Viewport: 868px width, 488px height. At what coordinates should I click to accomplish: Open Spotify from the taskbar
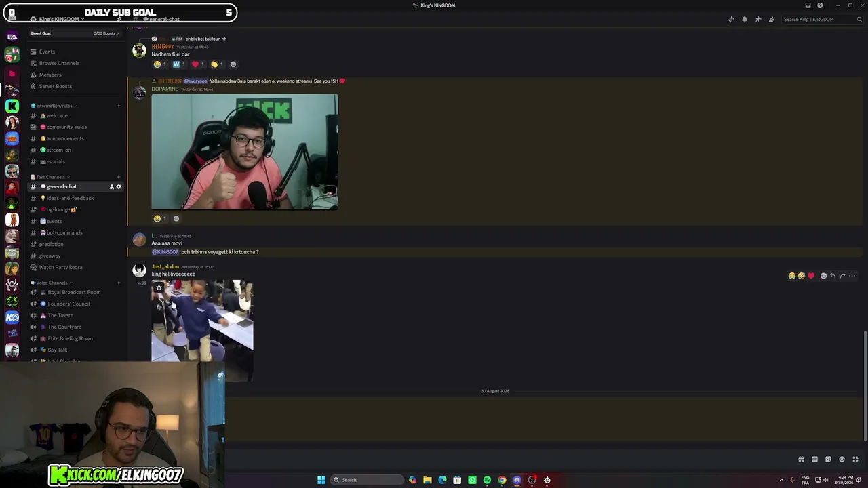[487, 480]
